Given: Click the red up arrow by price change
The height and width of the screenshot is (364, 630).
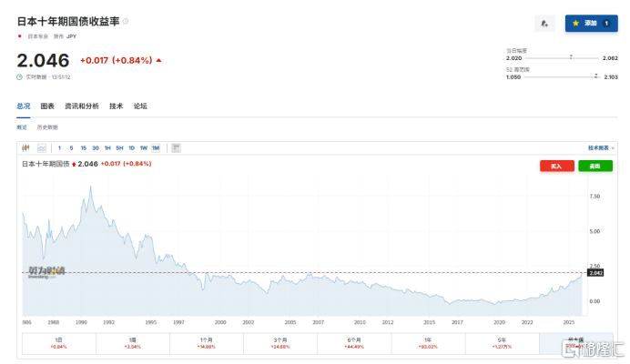Looking at the screenshot, I should 159,60.
